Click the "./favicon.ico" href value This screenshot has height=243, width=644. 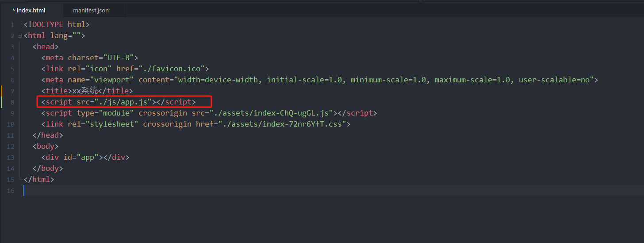[x=172, y=69]
